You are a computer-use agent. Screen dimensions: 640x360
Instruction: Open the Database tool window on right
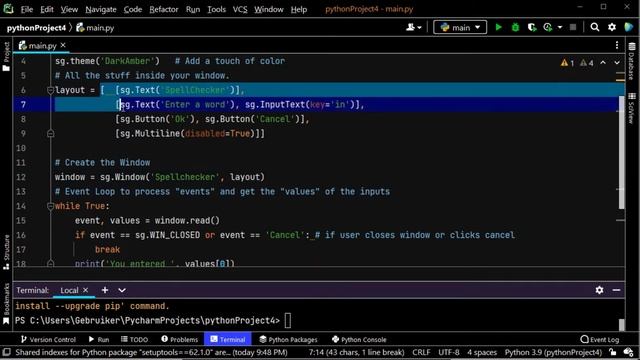point(632,61)
